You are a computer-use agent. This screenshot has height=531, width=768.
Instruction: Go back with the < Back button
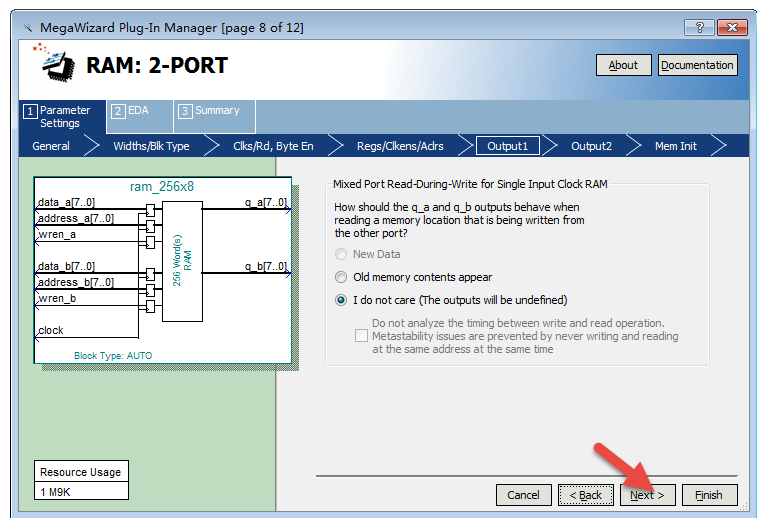point(586,495)
